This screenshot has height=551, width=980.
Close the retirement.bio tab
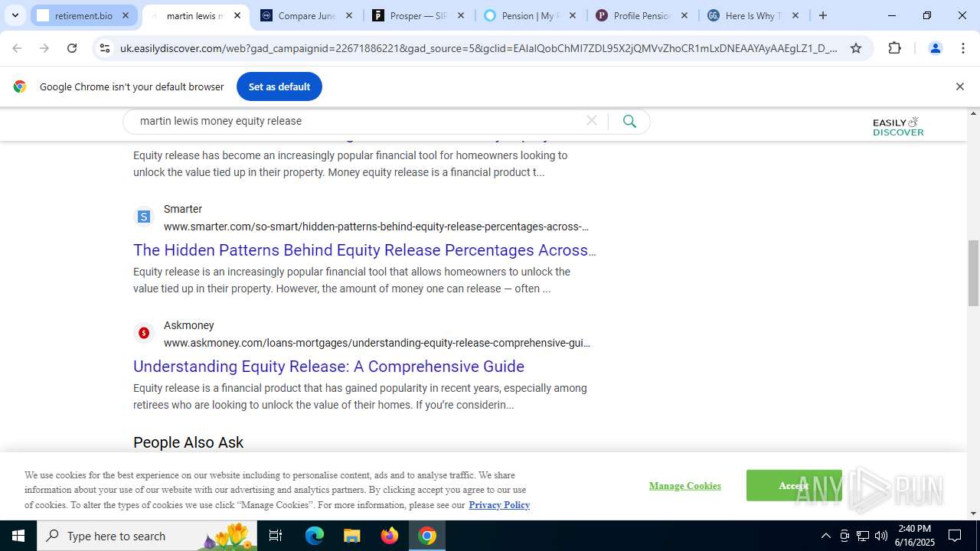(126, 15)
